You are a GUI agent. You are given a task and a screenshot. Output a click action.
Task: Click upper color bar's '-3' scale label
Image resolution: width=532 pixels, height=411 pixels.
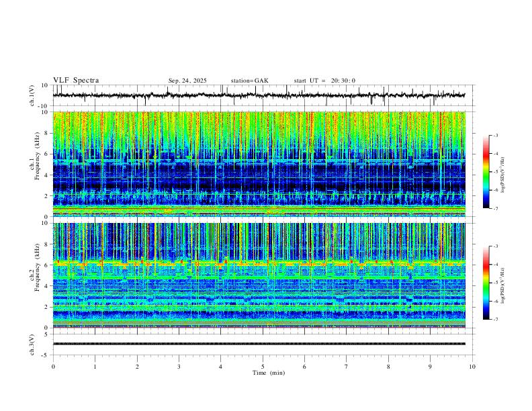click(x=496, y=135)
